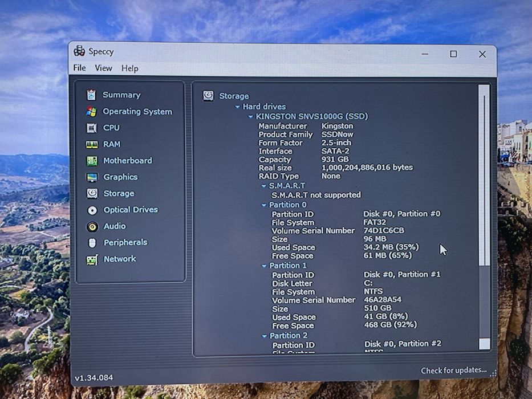Click the Check for updates link
The height and width of the screenshot is (399, 532).
[454, 370]
